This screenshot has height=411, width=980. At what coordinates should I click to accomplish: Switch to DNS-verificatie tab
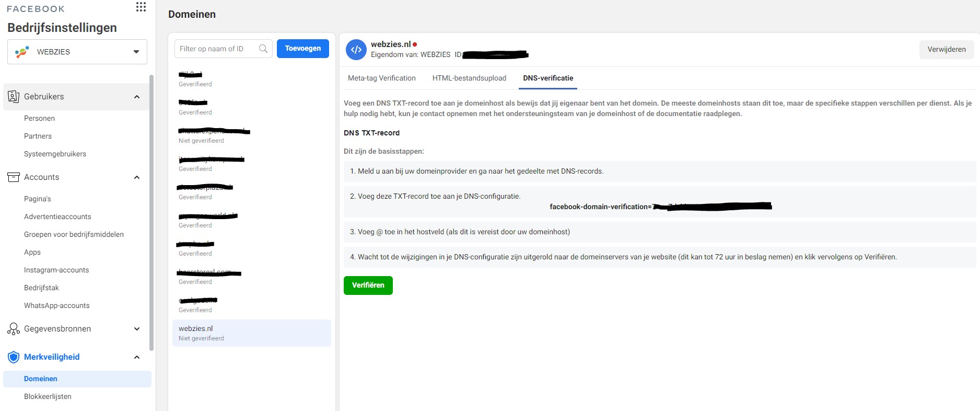click(x=548, y=78)
